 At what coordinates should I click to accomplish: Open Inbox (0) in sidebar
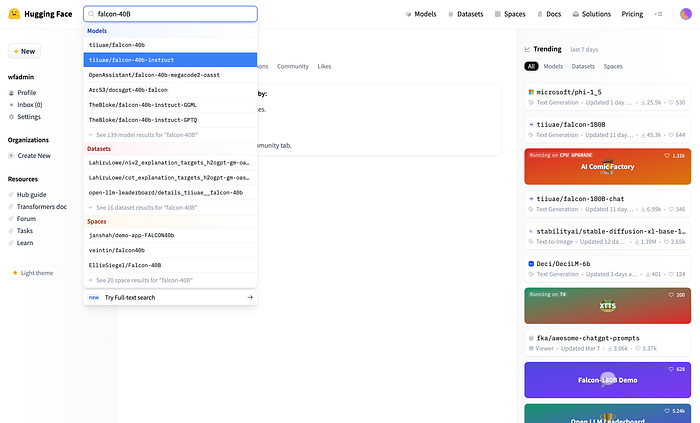point(25,105)
